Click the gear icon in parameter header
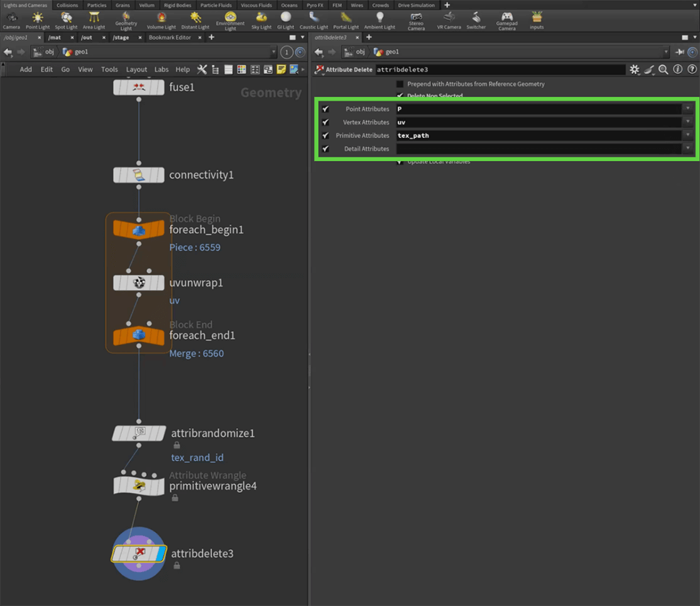 (x=635, y=70)
